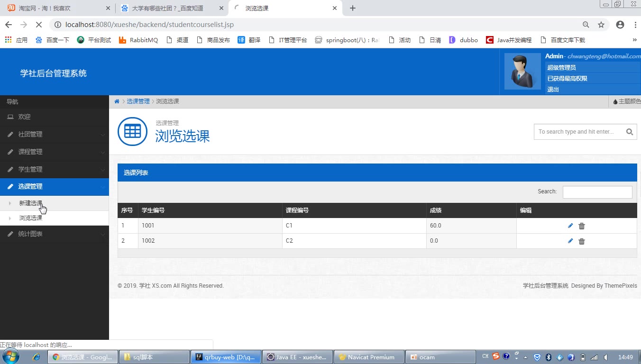Click 退出 logout link

pos(553,90)
